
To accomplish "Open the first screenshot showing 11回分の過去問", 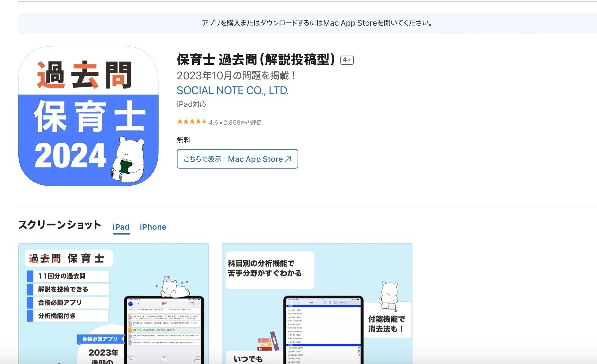I will coord(114,304).
